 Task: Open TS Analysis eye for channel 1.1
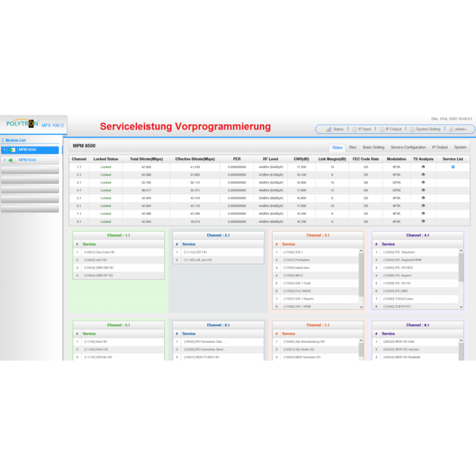423,167
